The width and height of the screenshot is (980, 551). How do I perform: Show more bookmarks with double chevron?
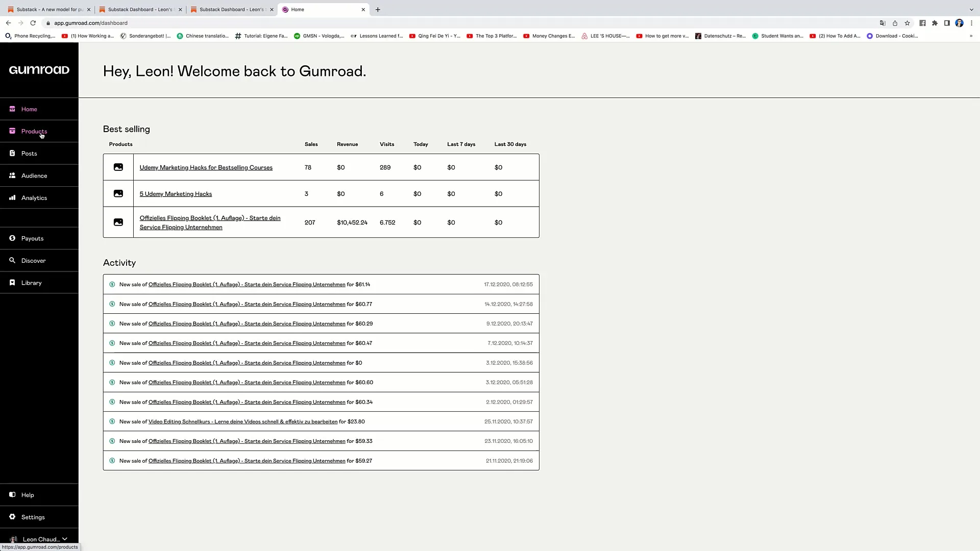pyautogui.click(x=971, y=36)
